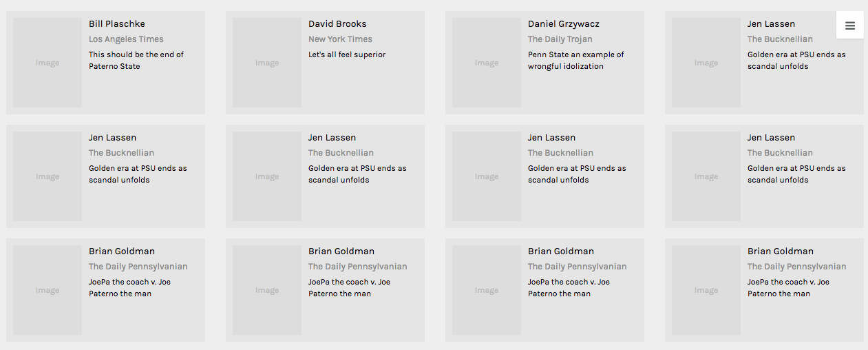Open Daniel Grzywacz's image thumbnail
Viewport: 868px width, 350px height.
(x=487, y=63)
